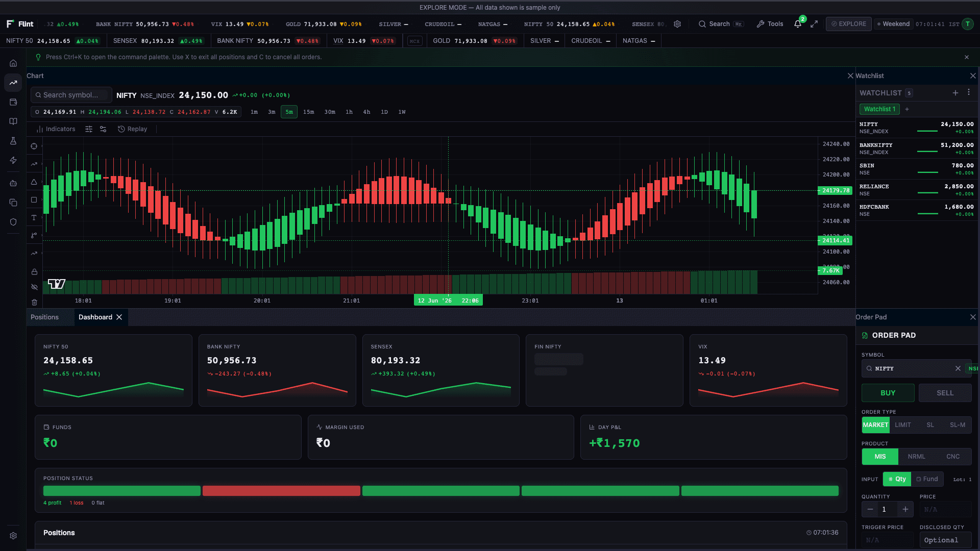Lock drawings with the padlock tool

[x=34, y=272]
